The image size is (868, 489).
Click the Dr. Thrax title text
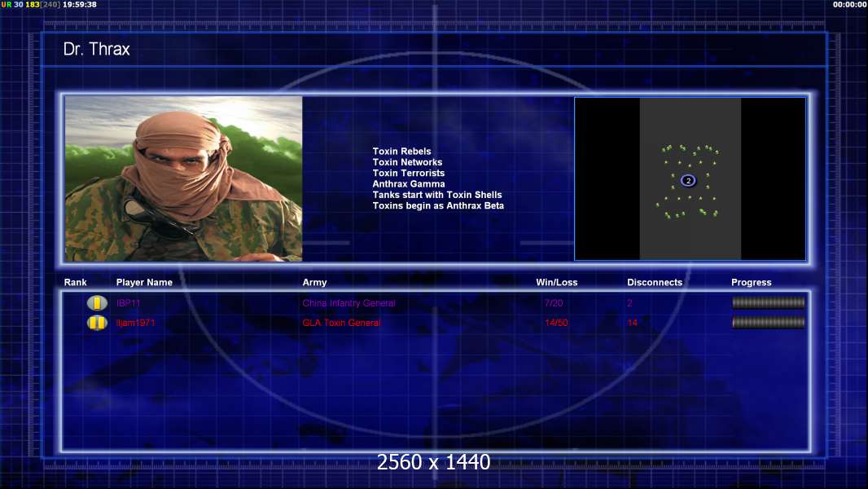[x=96, y=49]
